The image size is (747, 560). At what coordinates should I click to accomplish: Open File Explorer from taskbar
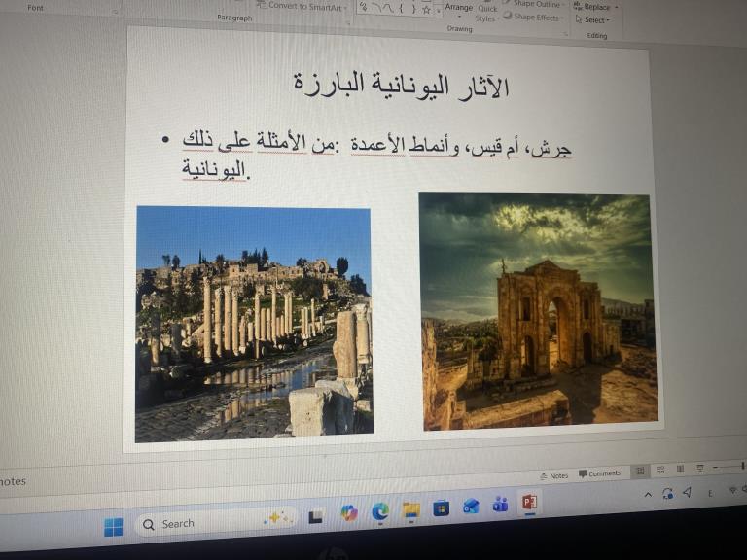click(410, 510)
